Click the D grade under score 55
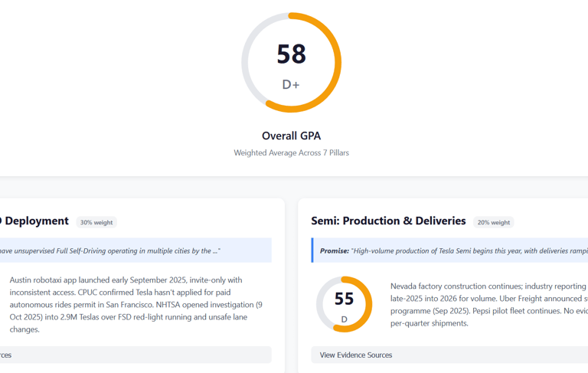Viewport: 588px width, 373px height. (x=345, y=319)
